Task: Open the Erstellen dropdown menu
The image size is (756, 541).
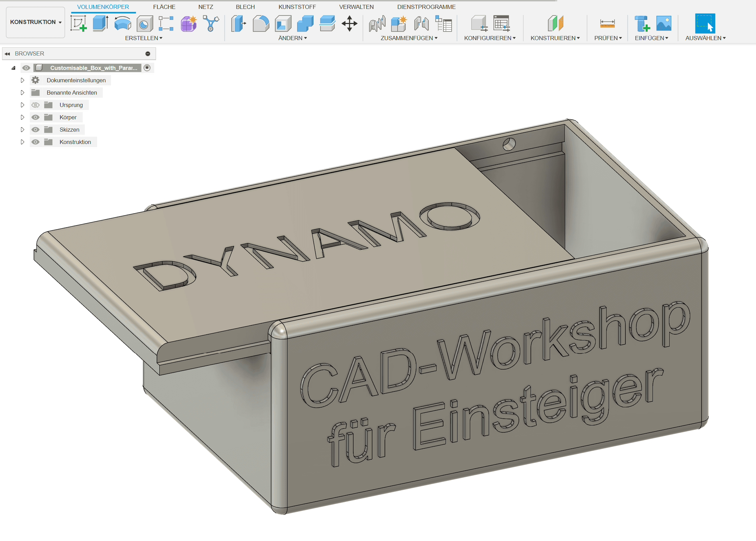Action: (144, 38)
